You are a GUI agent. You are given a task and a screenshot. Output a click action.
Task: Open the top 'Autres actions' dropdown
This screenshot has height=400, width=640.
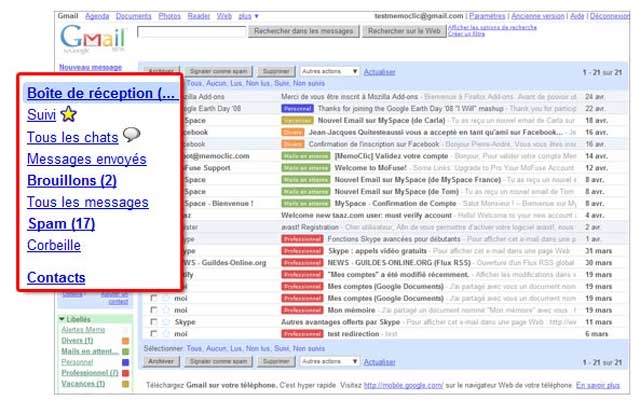[x=328, y=72]
